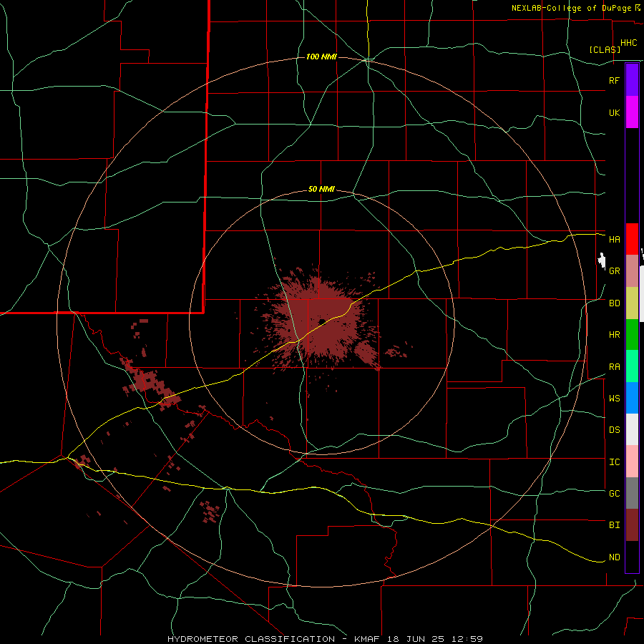Click the ND legend label

tap(614, 557)
